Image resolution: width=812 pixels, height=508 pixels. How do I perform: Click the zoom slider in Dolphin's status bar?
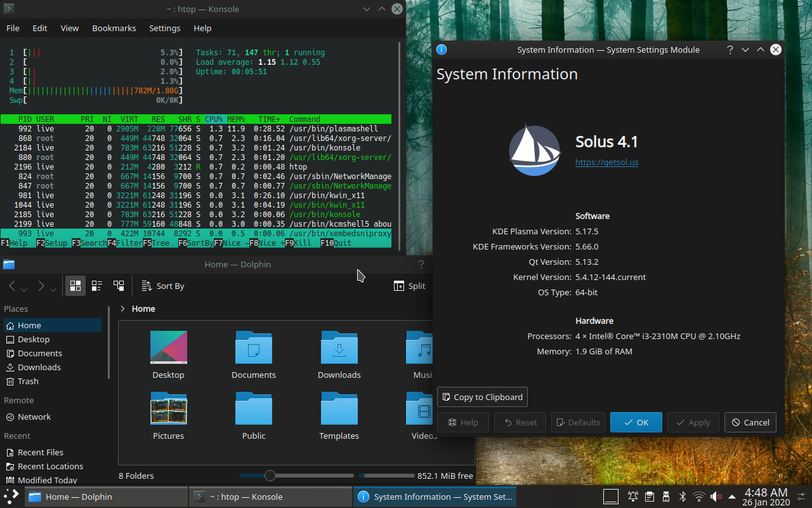296,476
